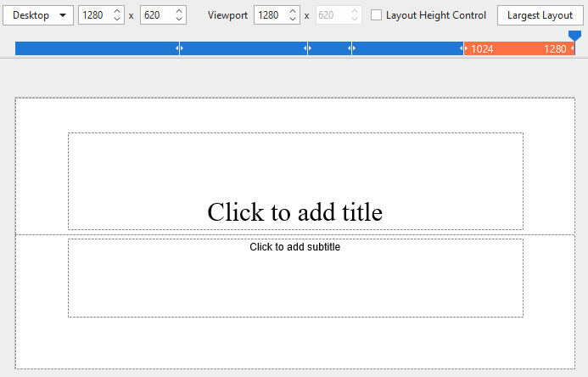588x377 pixels.
Task: Open the Desktop device dropdown
Action: tap(38, 15)
